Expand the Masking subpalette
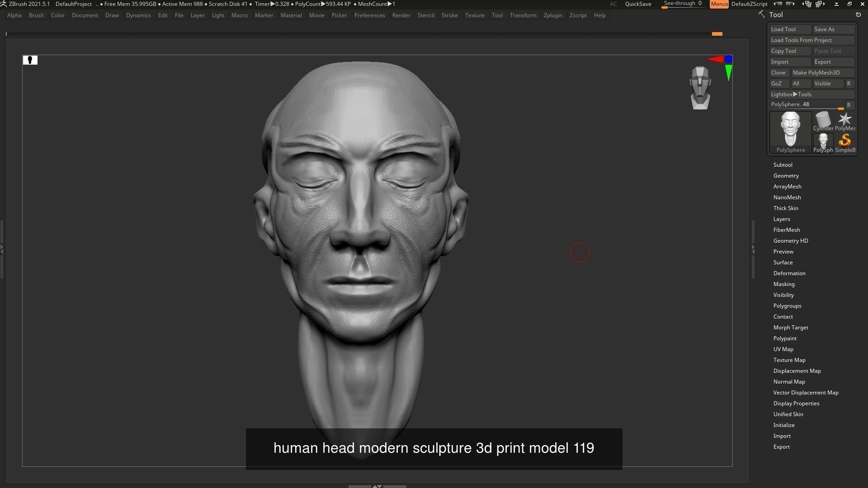The height and width of the screenshot is (488, 868). tap(784, 284)
